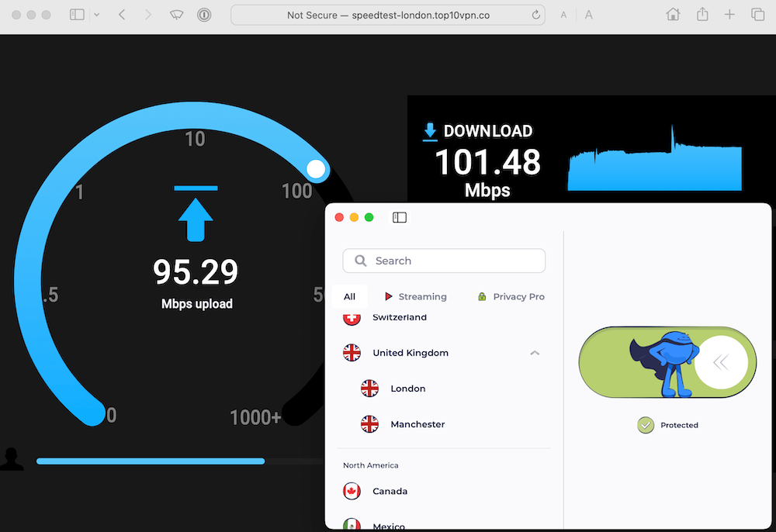This screenshot has height=532, width=776.
Task: Click the white gauge needle knob
Action: 316,169
